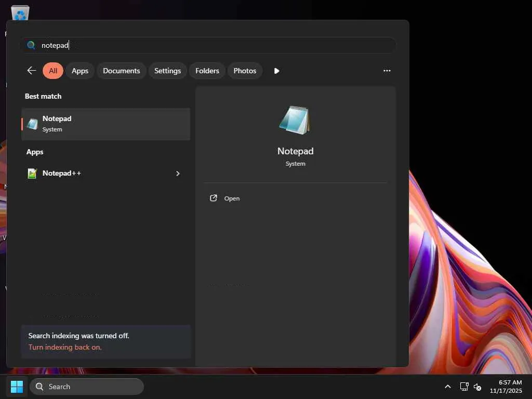Screen dimensions: 532x399
Task: Open the Recycle Bin desktop icon
Action: tap(20, 14)
